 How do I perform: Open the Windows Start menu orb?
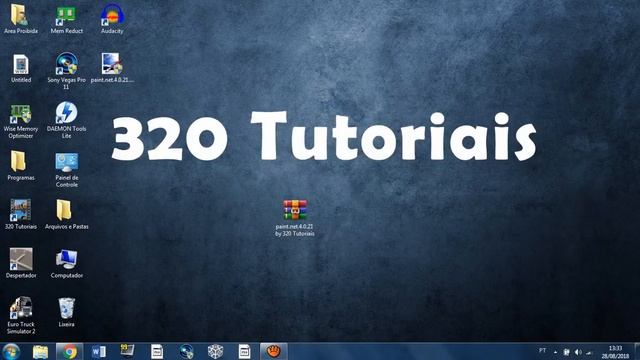(11, 351)
